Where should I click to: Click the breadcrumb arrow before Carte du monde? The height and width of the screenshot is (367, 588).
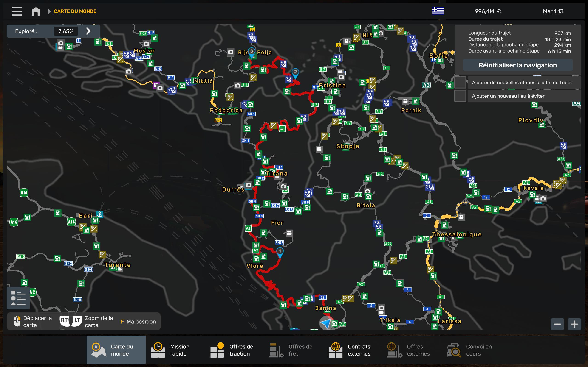point(49,11)
